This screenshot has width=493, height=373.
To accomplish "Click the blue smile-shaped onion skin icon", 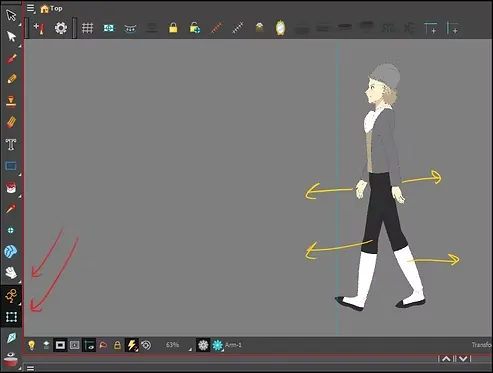I will click(x=130, y=29).
